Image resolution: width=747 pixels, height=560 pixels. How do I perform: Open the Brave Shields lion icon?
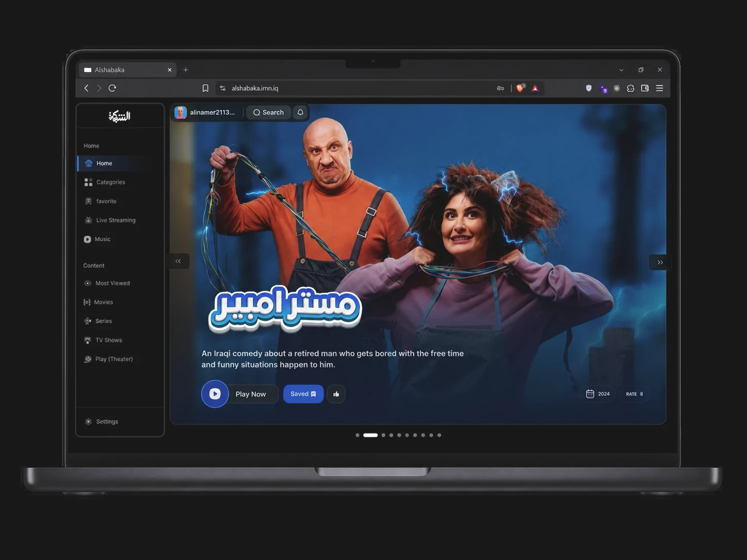point(521,88)
